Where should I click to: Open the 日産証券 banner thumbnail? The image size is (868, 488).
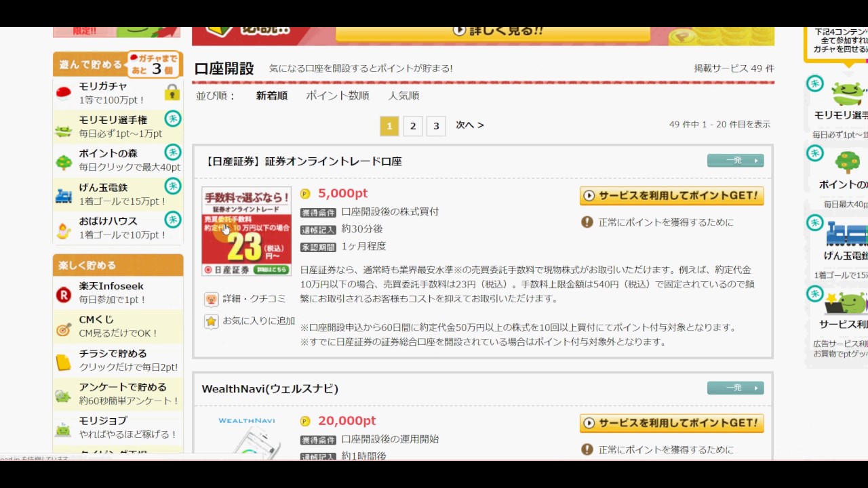[247, 231]
